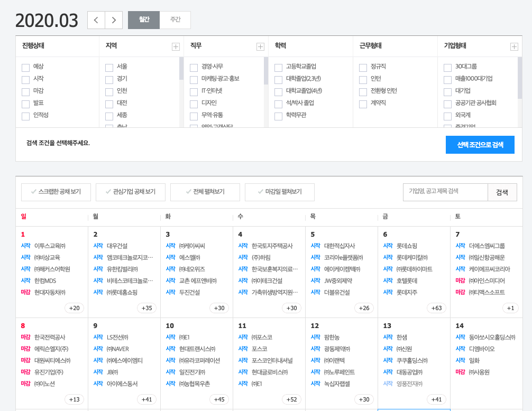Check the 30대그룹 company checkbox

[x=447, y=68]
